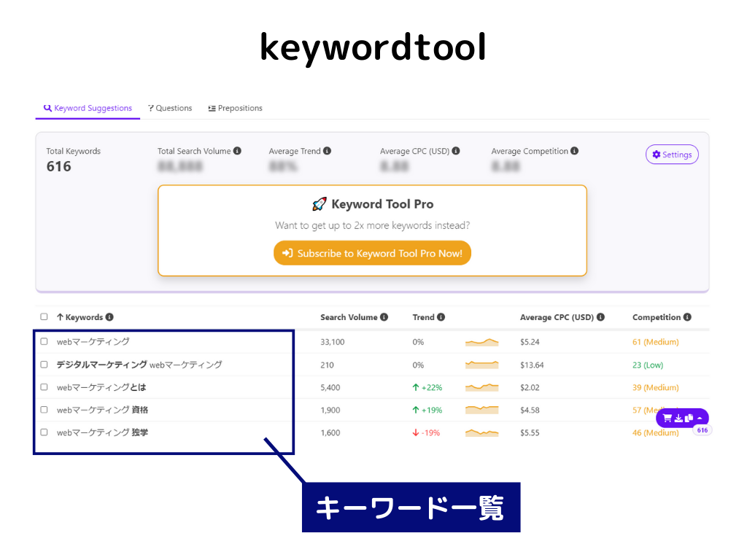Sort by the Search Volume column header
This screenshot has height=560, width=747.
click(x=349, y=317)
